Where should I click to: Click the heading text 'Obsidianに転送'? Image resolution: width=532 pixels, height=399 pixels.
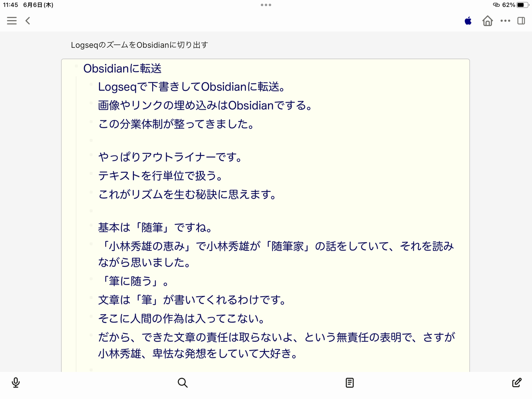tap(122, 68)
